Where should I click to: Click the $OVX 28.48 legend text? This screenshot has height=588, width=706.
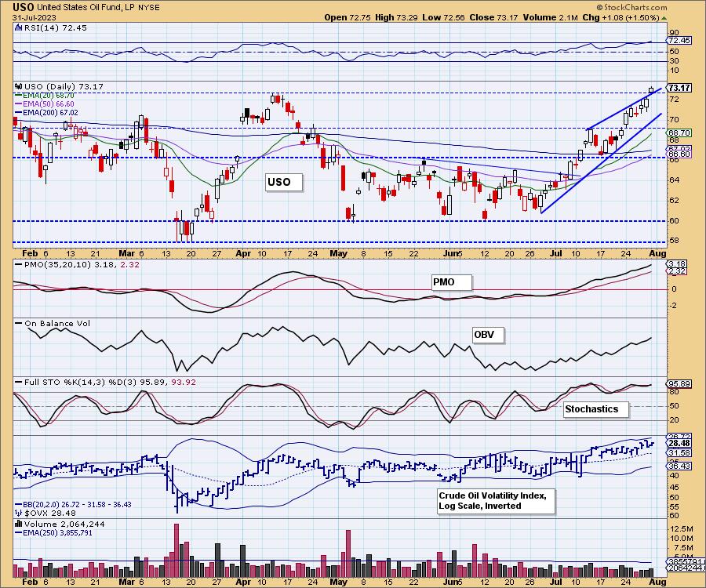tap(50, 513)
